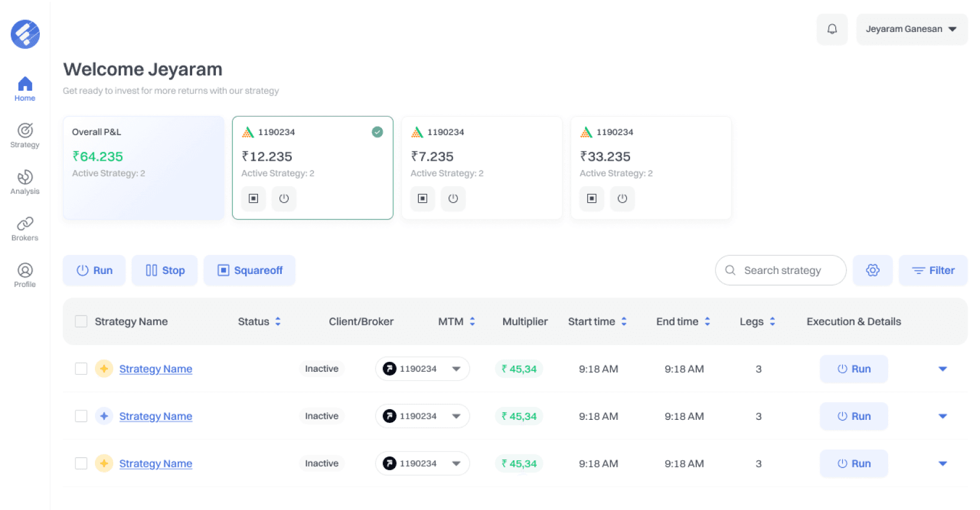The height and width of the screenshot is (510, 980).
Task: Run the first strategy row
Action: [854, 369]
